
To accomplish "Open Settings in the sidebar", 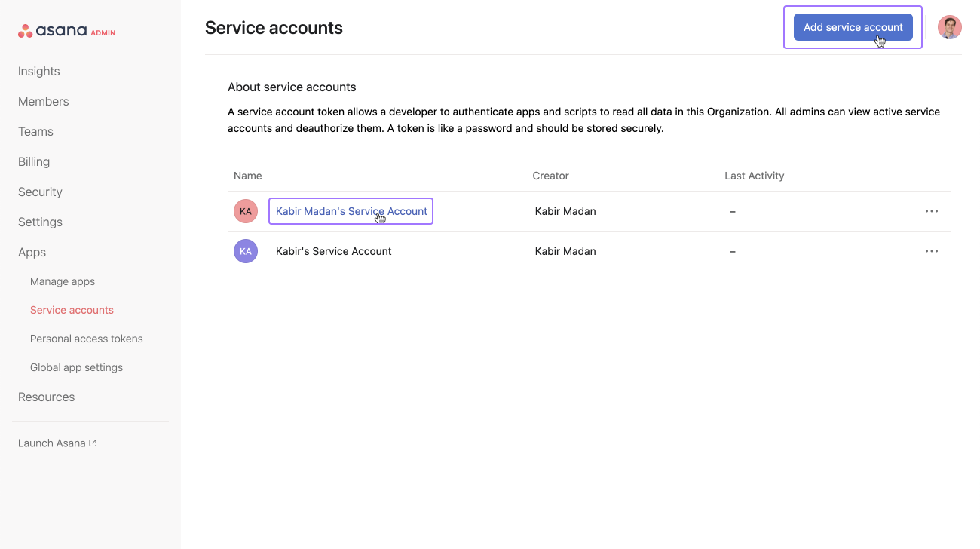I will (x=40, y=222).
